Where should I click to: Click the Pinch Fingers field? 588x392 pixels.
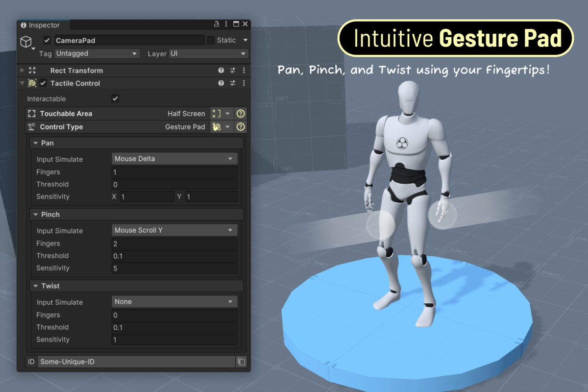click(174, 244)
